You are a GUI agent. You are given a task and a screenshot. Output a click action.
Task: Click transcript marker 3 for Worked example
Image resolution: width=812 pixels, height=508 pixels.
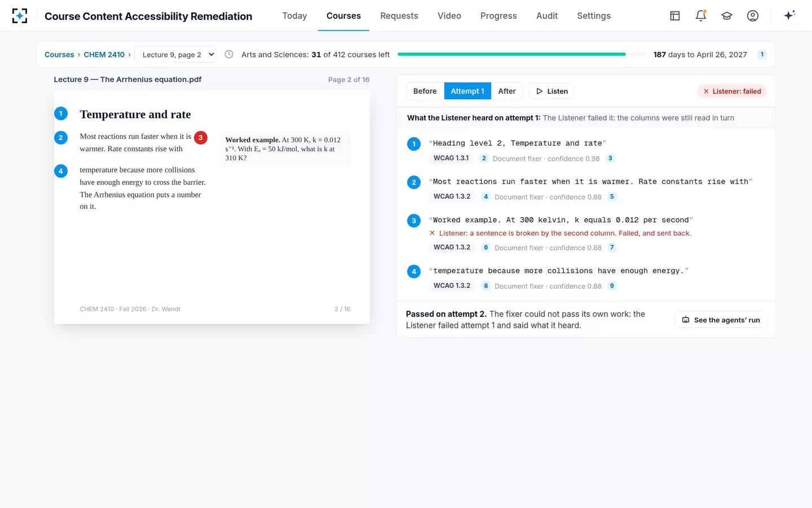click(414, 221)
